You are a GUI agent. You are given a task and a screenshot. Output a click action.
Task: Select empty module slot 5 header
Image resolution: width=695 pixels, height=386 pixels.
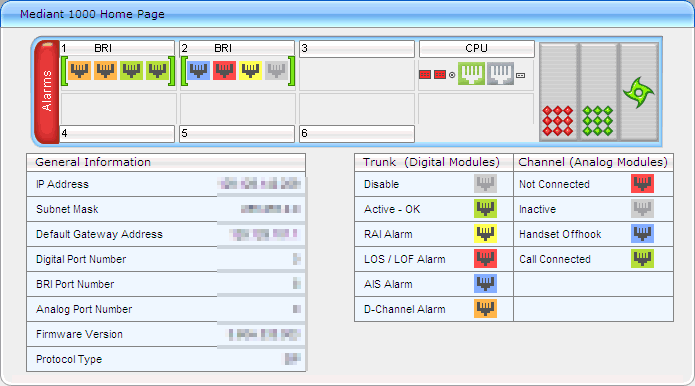[x=237, y=133]
